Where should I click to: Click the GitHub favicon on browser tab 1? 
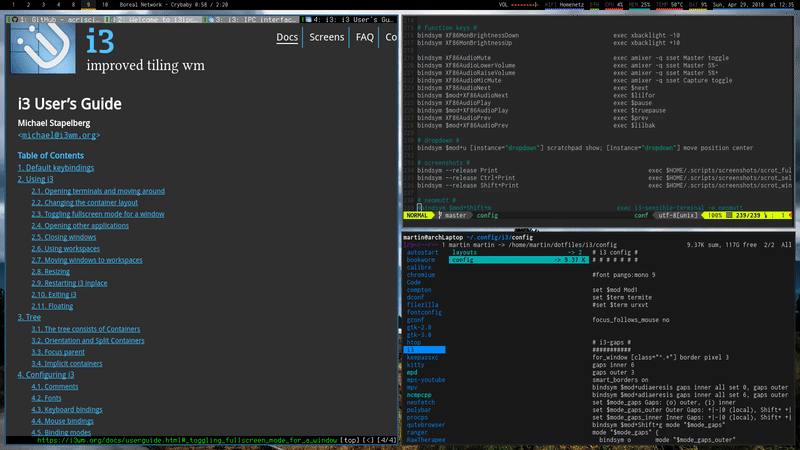point(15,19)
